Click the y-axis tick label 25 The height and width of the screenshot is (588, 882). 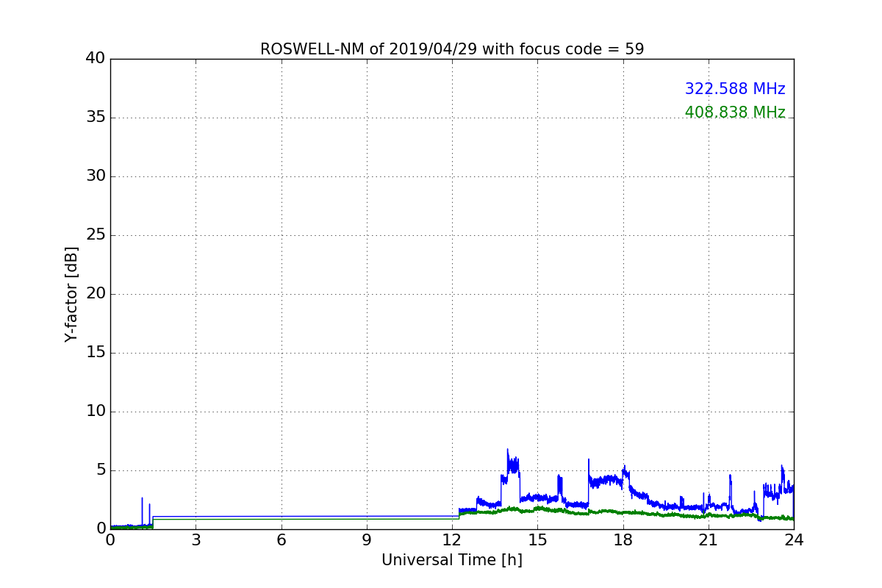(x=96, y=235)
